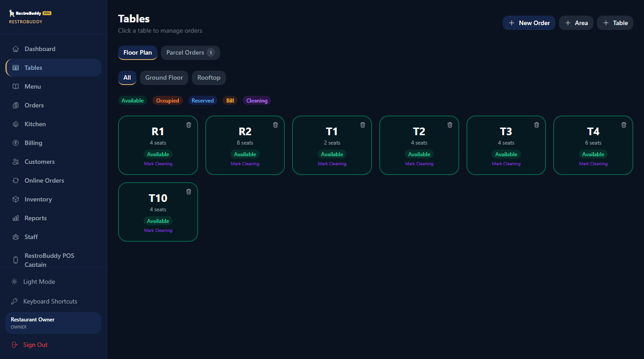Mark table T4 for cleaning
This screenshot has width=644, height=359.
(x=593, y=164)
